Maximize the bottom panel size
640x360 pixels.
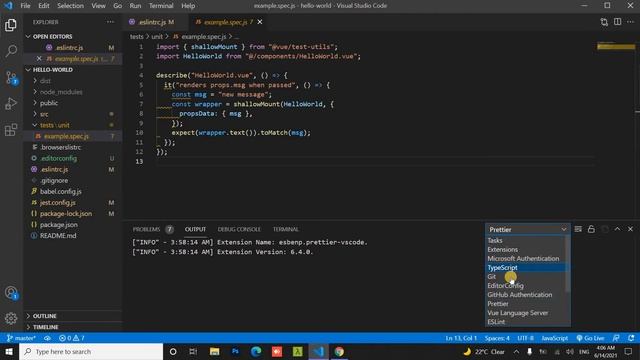(x=617, y=229)
